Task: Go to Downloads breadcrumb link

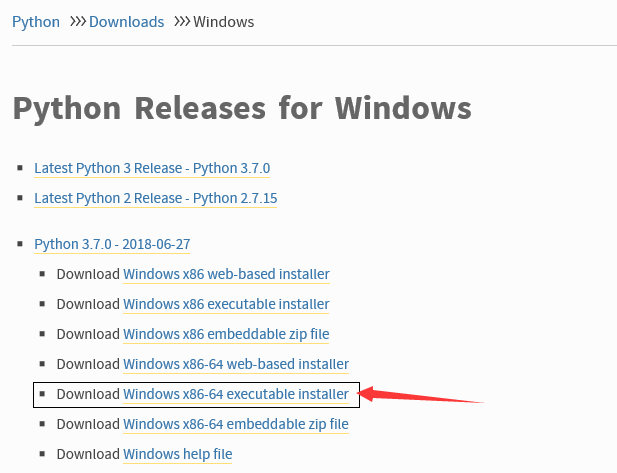Action: click(126, 22)
